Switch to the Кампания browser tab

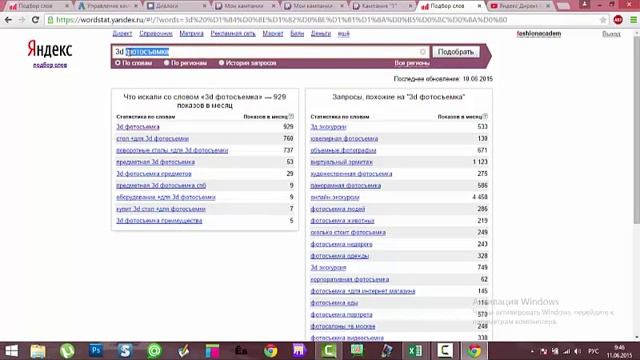coord(382,6)
